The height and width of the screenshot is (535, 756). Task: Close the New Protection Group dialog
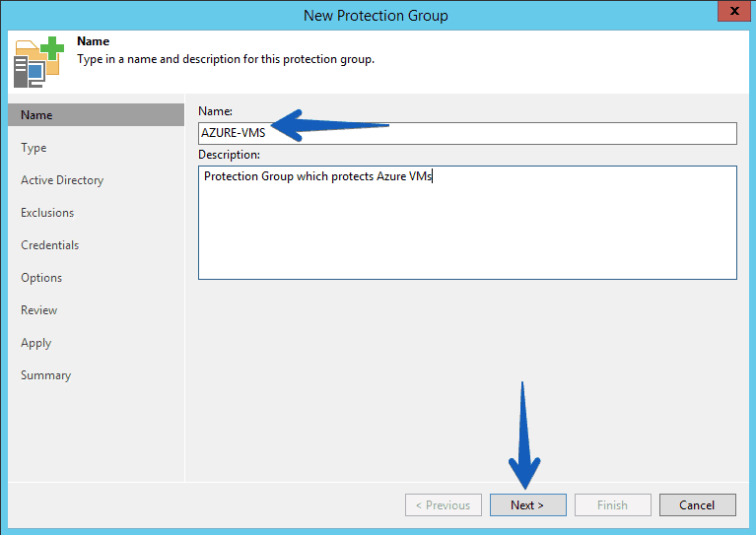(x=734, y=11)
